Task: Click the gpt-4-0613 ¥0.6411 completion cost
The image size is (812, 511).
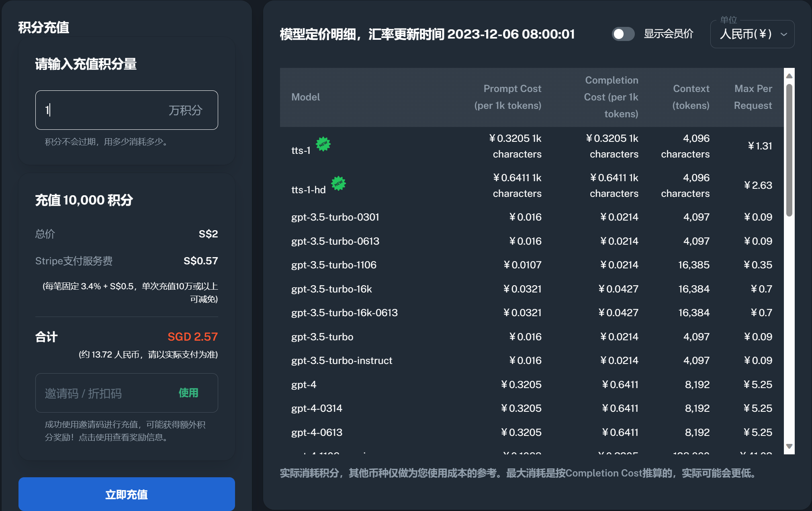Action: (x=620, y=432)
